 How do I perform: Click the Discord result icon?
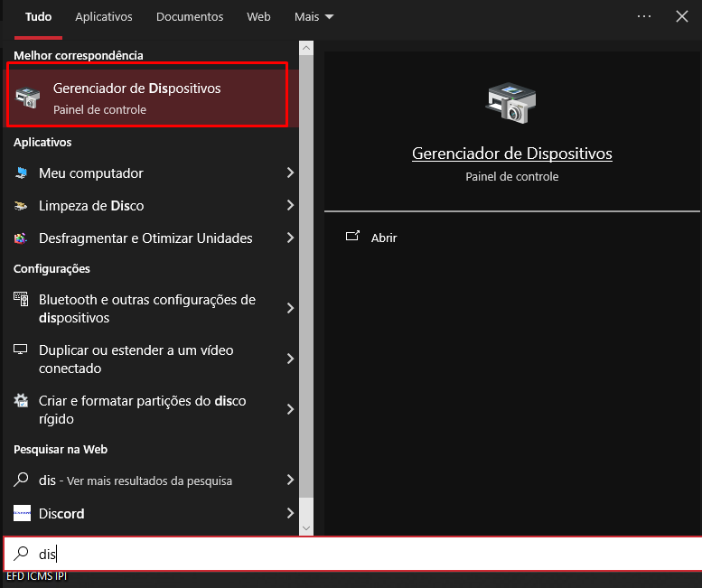(x=22, y=513)
